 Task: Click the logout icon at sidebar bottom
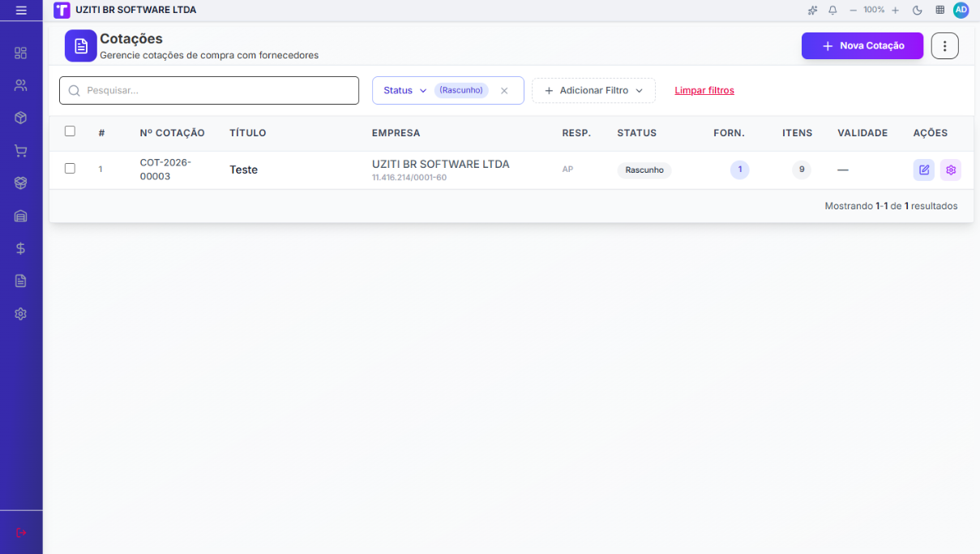click(21, 532)
